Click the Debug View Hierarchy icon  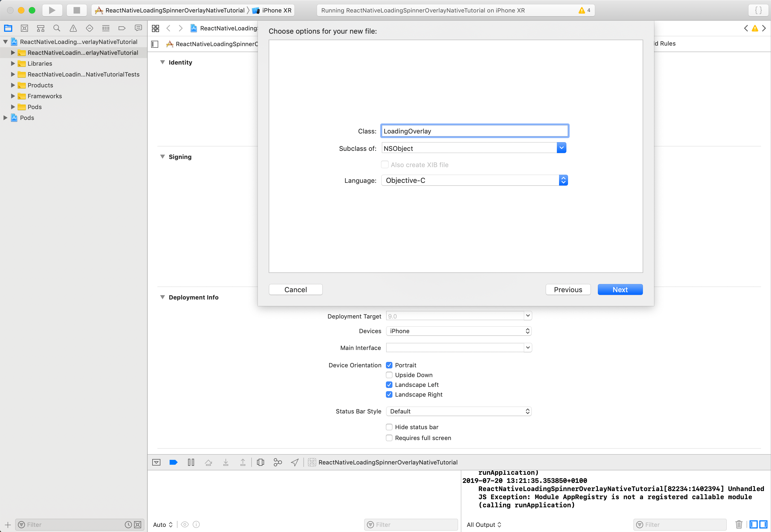(261, 462)
